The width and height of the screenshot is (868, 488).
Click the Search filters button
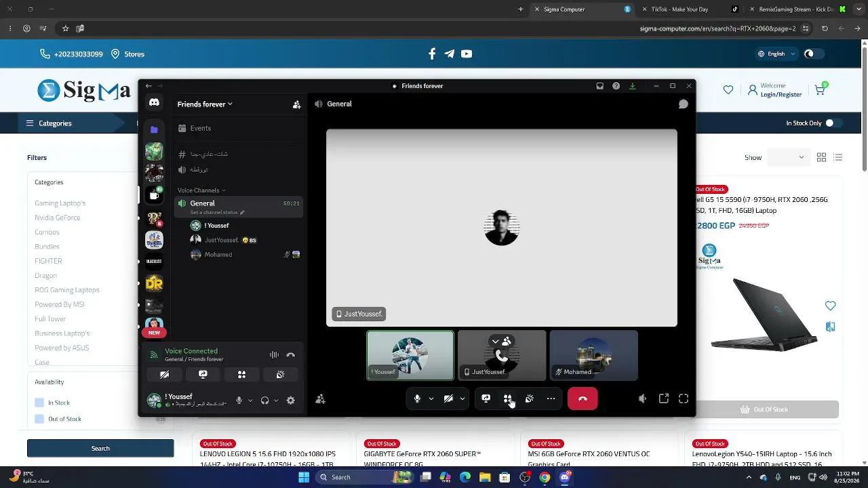(100, 448)
